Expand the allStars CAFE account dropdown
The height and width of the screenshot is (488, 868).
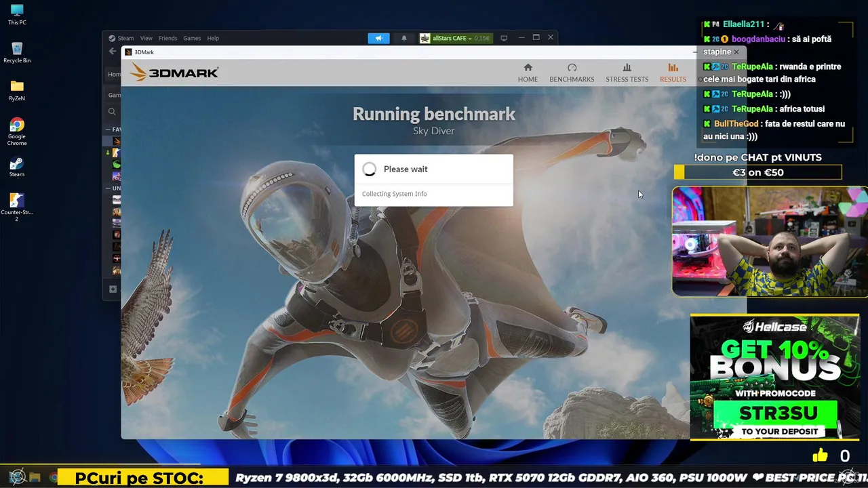(455, 38)
